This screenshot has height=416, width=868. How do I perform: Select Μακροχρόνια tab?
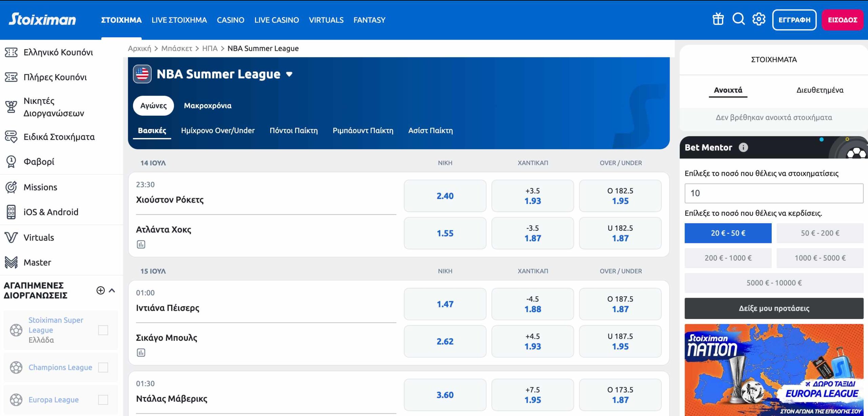click(x=208, y=106)
